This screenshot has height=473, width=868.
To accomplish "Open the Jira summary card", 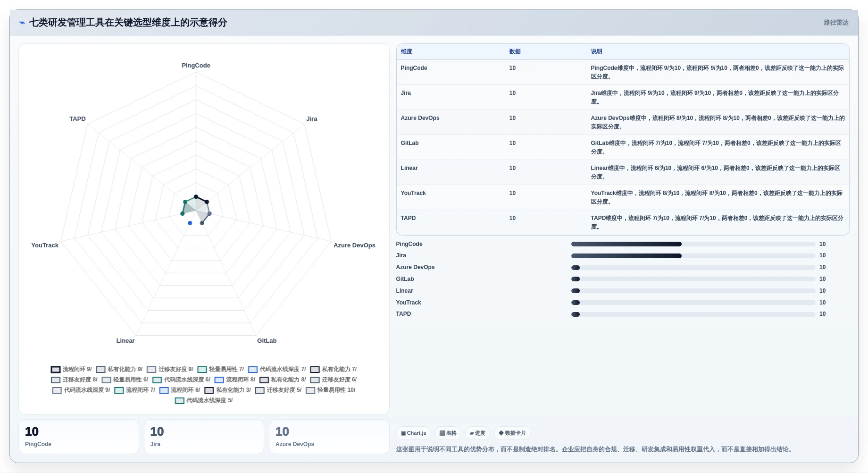I will click(204, 437).
